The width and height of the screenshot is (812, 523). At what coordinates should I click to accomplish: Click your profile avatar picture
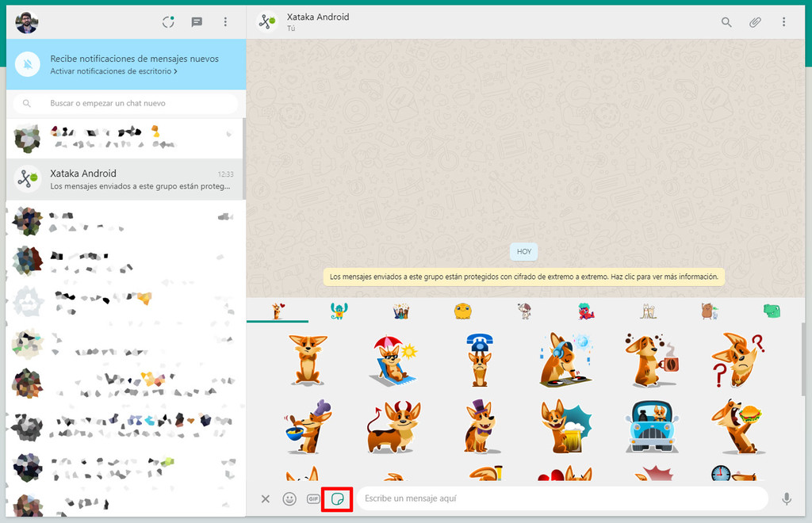point(26,22)
